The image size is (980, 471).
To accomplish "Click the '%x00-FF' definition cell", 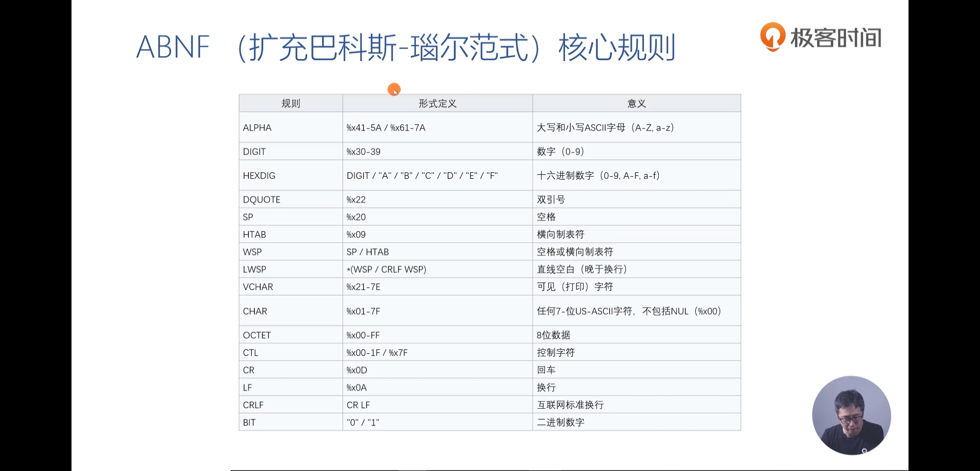I will [x=438, y=335].
